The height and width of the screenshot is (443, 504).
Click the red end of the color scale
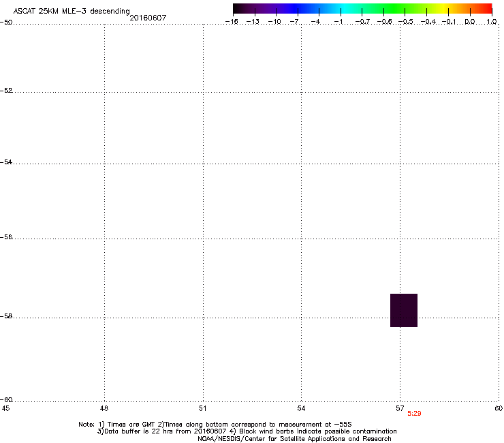click(x=487, y=9)
